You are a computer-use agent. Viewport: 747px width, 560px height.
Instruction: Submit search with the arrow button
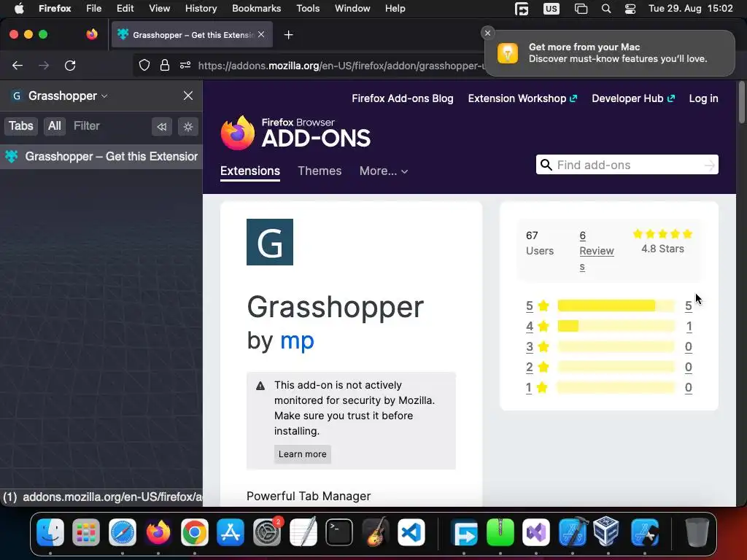[709, 166]
